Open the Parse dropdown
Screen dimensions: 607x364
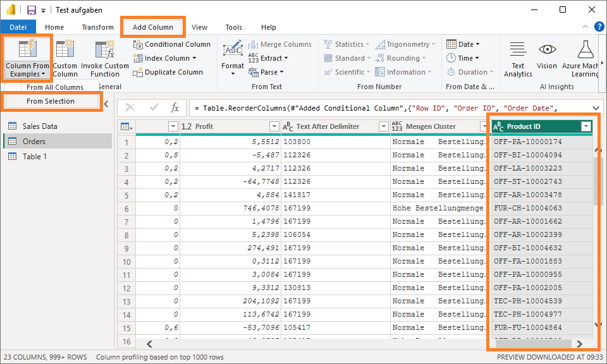266,72
